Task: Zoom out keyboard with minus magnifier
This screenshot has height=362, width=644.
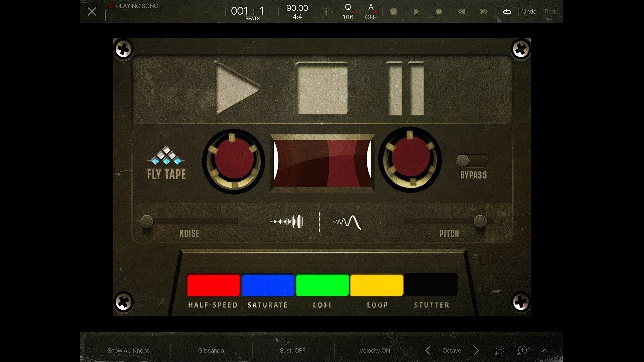Action: pyautogui.click(x=500, y=350)
